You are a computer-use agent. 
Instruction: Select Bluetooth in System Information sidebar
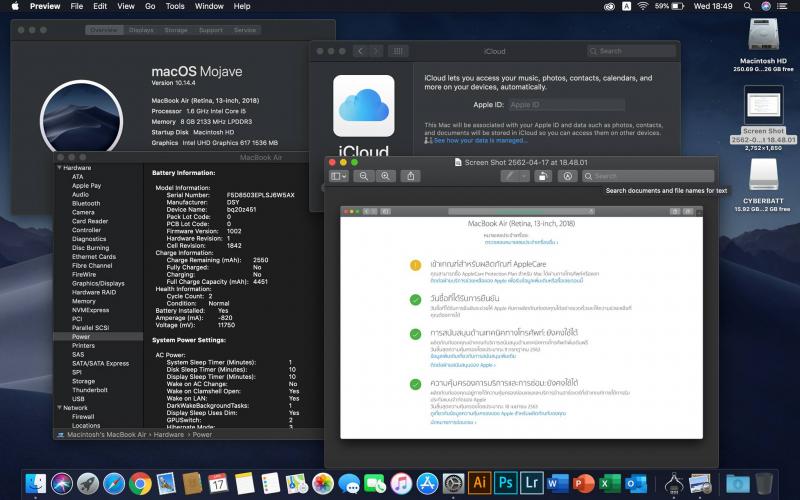click(86, 203)
